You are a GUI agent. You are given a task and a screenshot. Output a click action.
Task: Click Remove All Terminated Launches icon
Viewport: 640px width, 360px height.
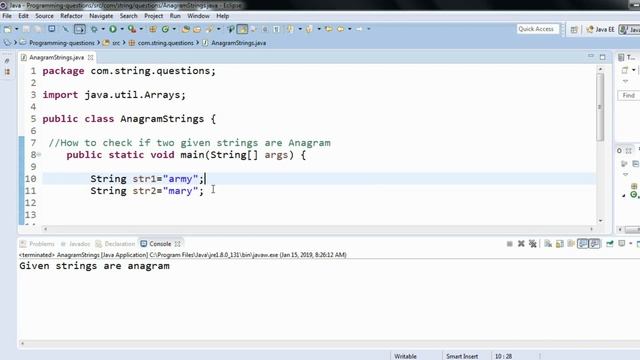click(x=532, y=244)
